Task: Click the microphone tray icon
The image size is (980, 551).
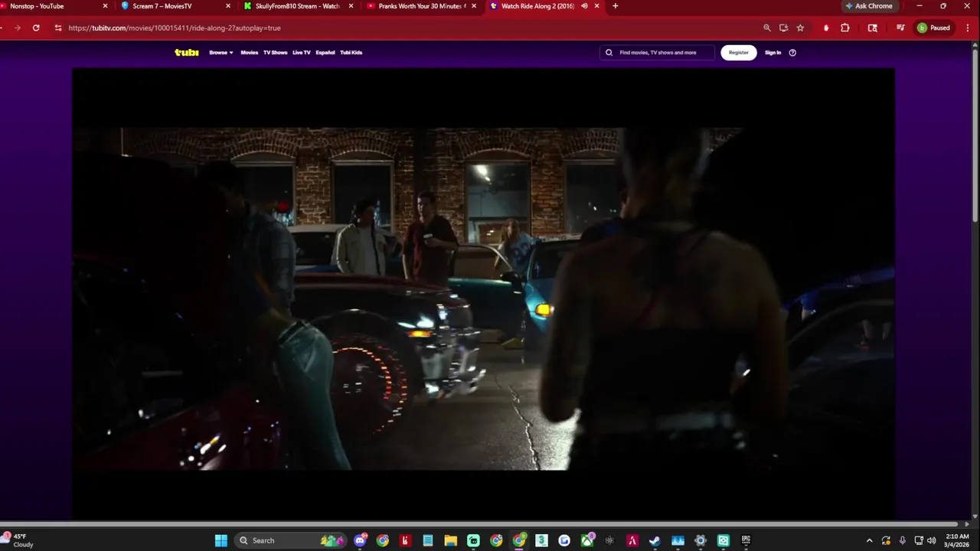Action: (903, 540)
